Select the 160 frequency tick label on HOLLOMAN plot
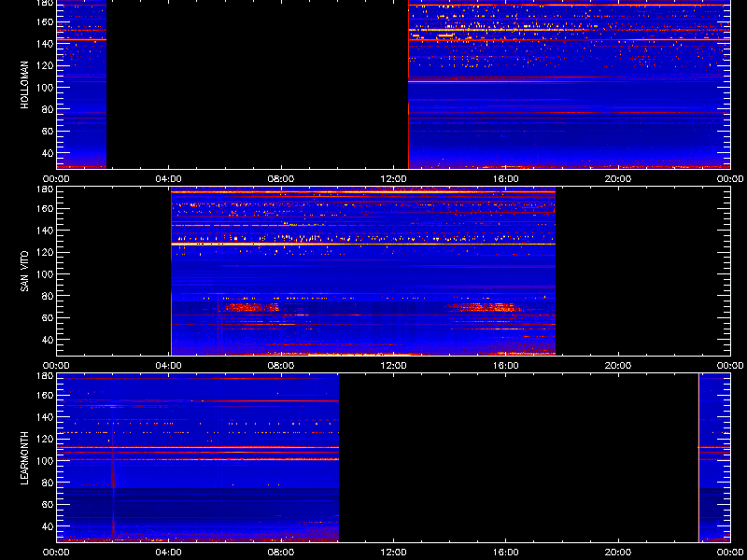The height and width of the screenshot is (560, 747). 47,21
